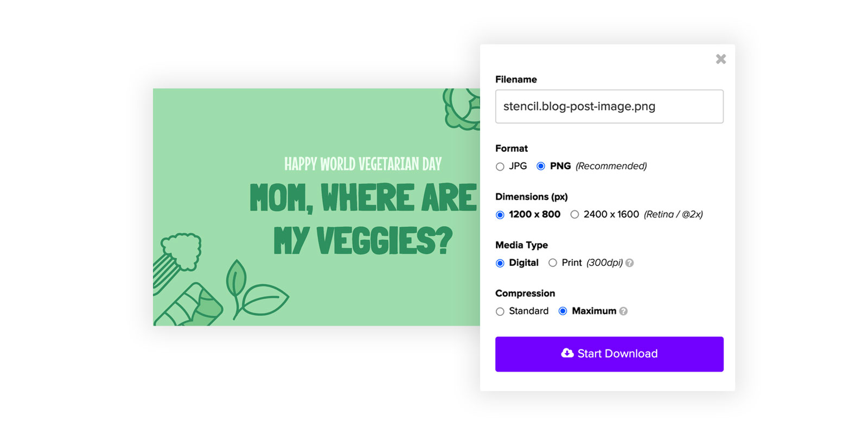Choose the PNG format radio button
Screen dimensions: 868x434
541,167
